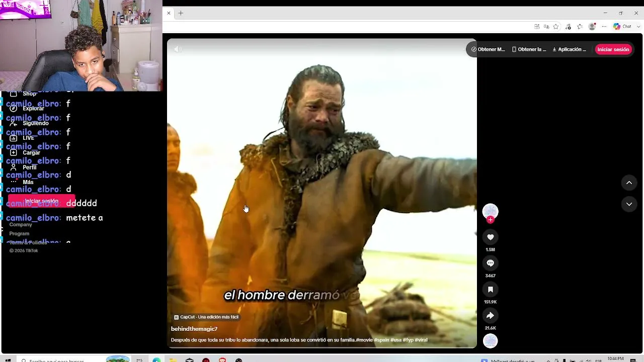Open Microsoft Edge from the taskbar
The width and height of the screenshot is (644, 362).
pos(156,360)
